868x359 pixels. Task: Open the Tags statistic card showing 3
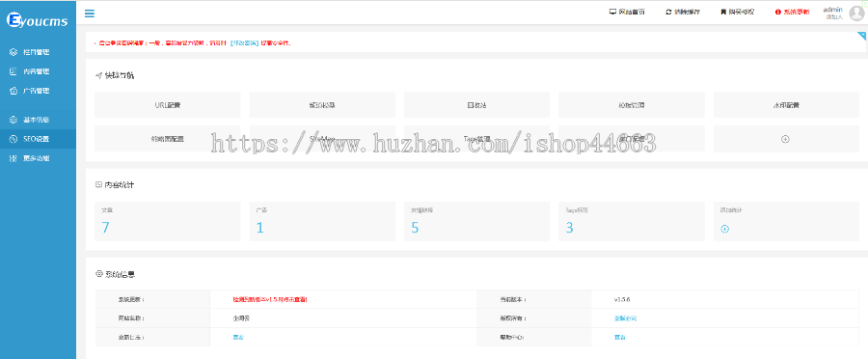[632, 221]
